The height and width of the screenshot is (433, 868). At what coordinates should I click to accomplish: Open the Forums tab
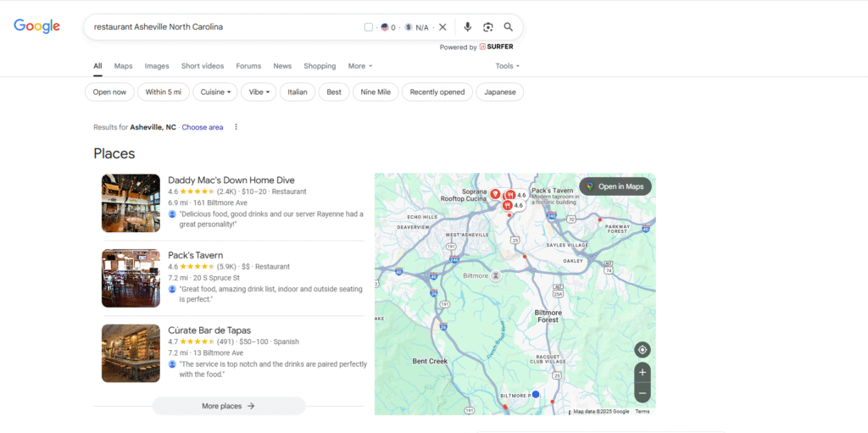[x=248, y=66]
